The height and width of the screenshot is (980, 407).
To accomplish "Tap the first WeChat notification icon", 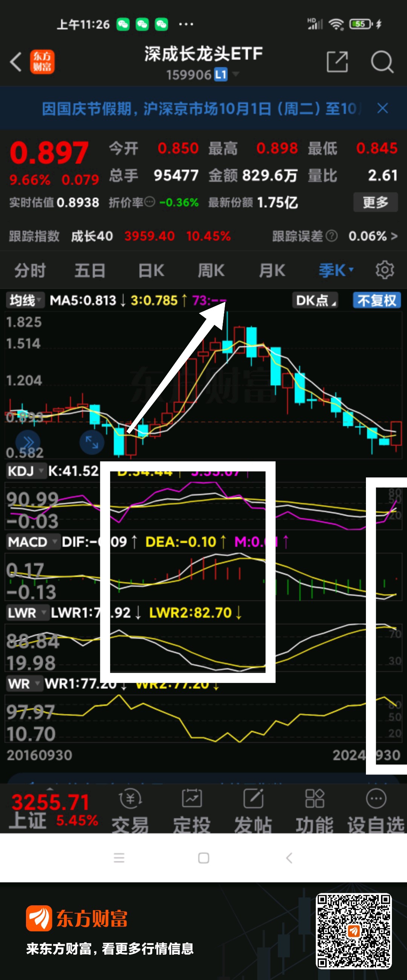I will tap(123, 25).
